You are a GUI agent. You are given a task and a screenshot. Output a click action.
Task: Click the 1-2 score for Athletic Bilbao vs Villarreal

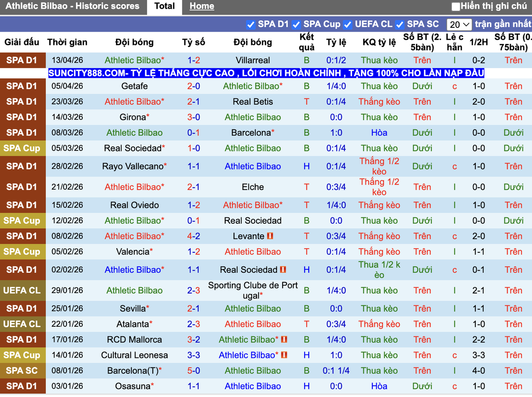click(194, 60)
